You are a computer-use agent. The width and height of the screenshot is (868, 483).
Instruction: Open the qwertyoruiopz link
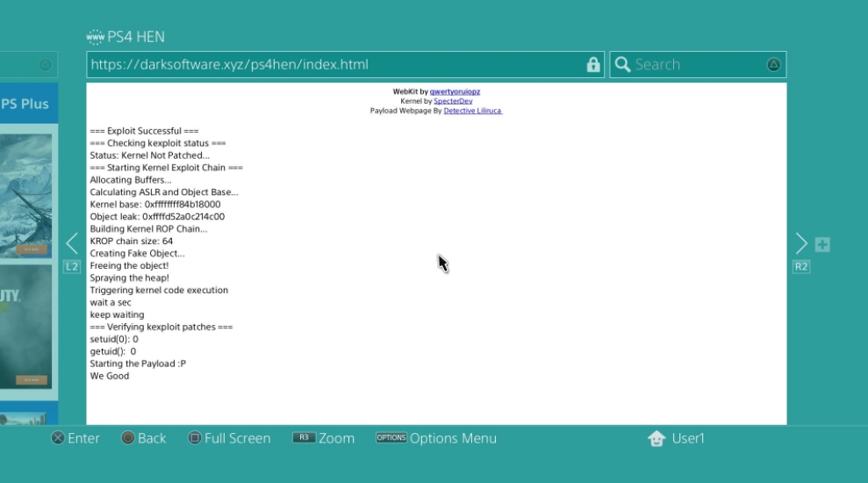(x=455, y=91)
